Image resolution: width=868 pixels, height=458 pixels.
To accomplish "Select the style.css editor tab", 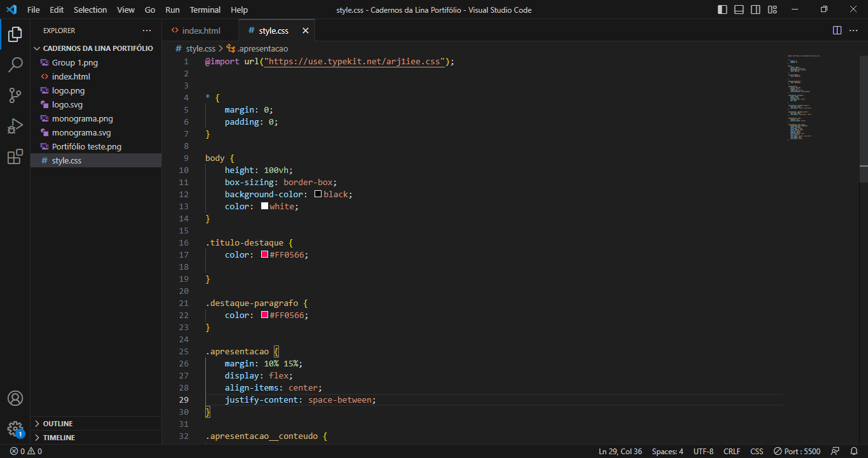I will coord(277,31).
